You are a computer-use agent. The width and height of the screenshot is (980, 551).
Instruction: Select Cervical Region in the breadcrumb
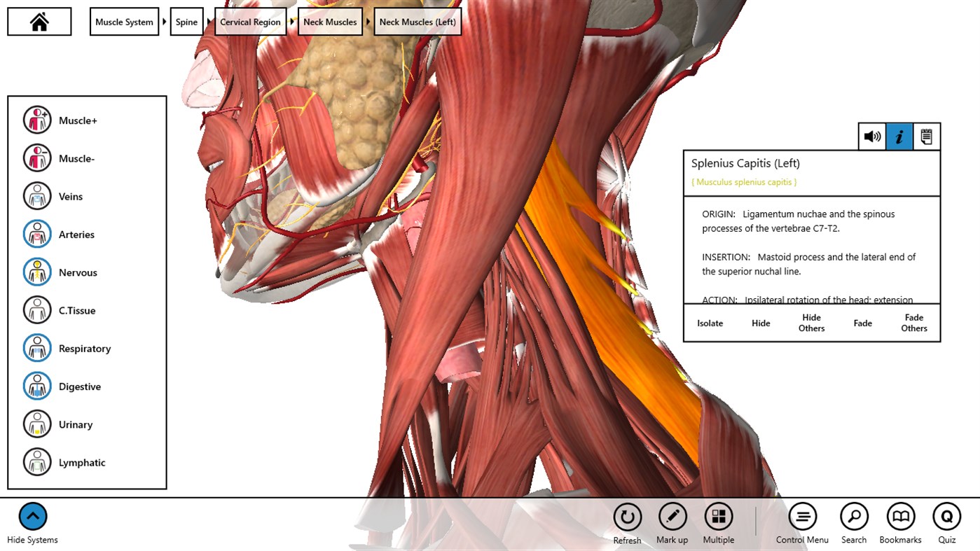[250, 21]
